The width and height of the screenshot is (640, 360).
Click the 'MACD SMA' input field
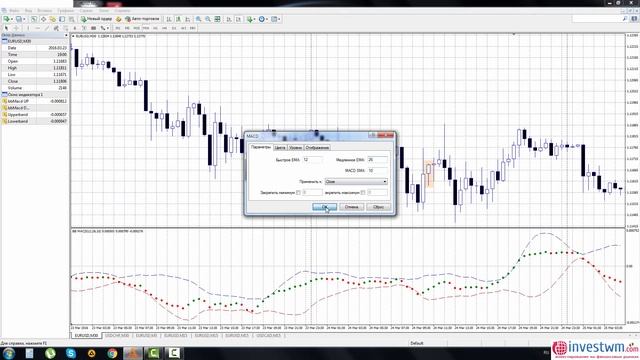click(x=378, y=170)
